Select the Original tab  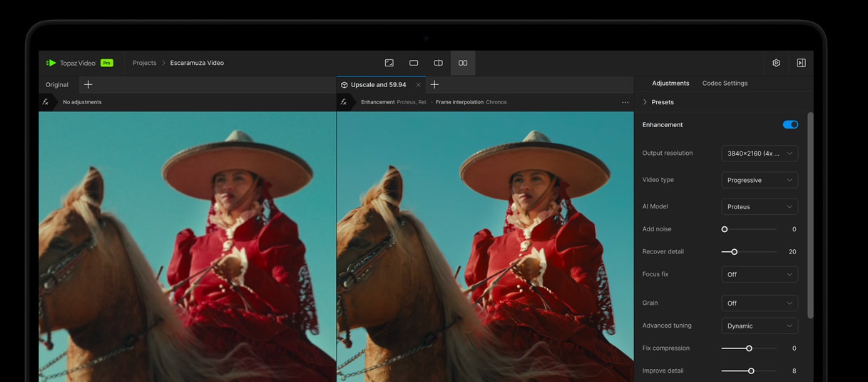point(57,85)
